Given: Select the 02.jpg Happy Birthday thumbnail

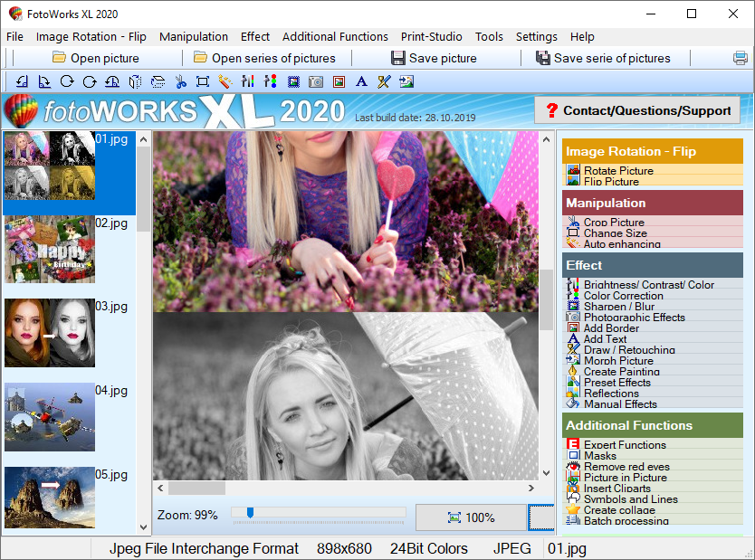Looking at the screenshot, I should (x=50, y=249).
